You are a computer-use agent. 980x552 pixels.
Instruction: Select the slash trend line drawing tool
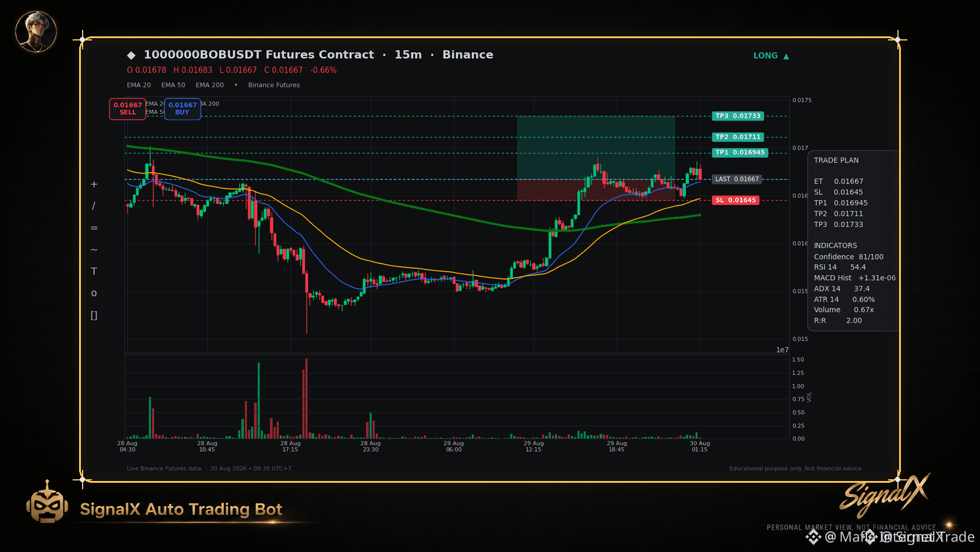[94, 206]
